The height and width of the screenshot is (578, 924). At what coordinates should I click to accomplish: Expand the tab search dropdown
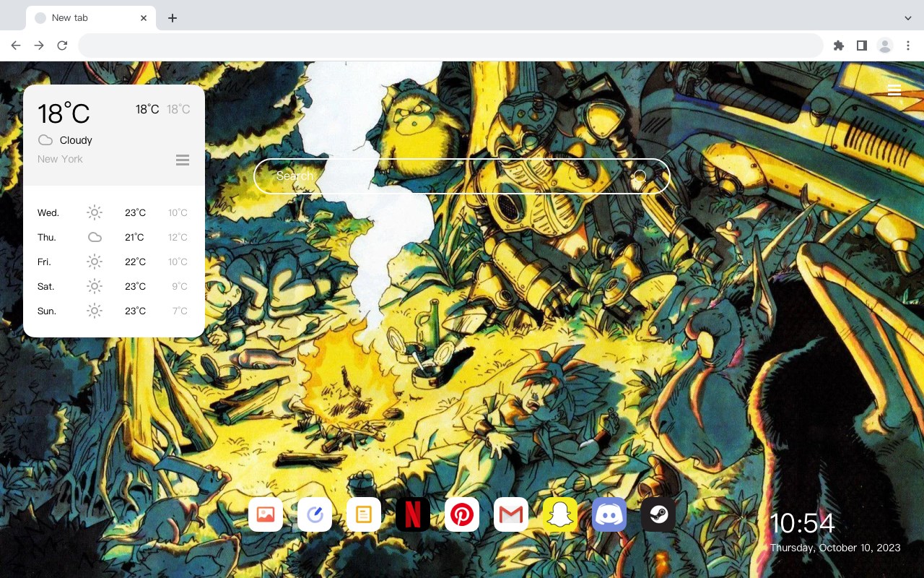[908, 18]
